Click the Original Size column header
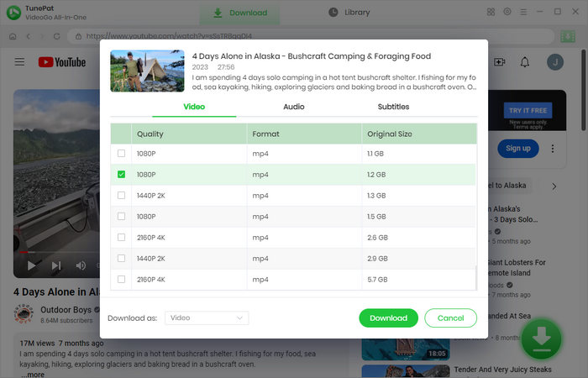Screen dimensions: 588x378 point(419,134)
